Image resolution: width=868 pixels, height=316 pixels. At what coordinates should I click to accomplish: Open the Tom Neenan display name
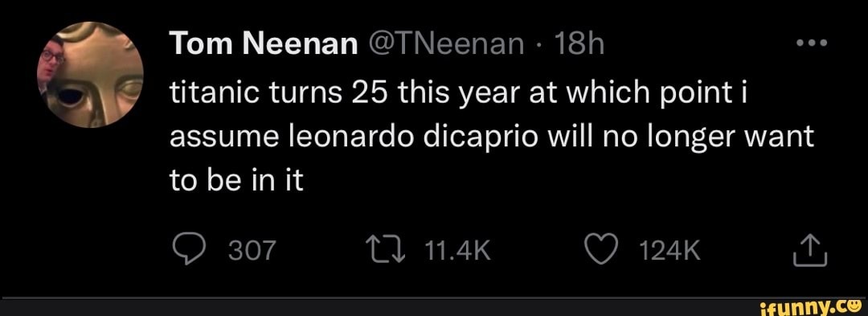pyautogui.click(x=264, y=43)
